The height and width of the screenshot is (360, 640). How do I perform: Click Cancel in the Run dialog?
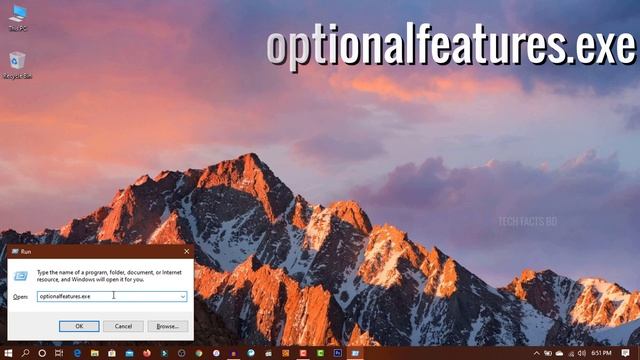[123, 326]
